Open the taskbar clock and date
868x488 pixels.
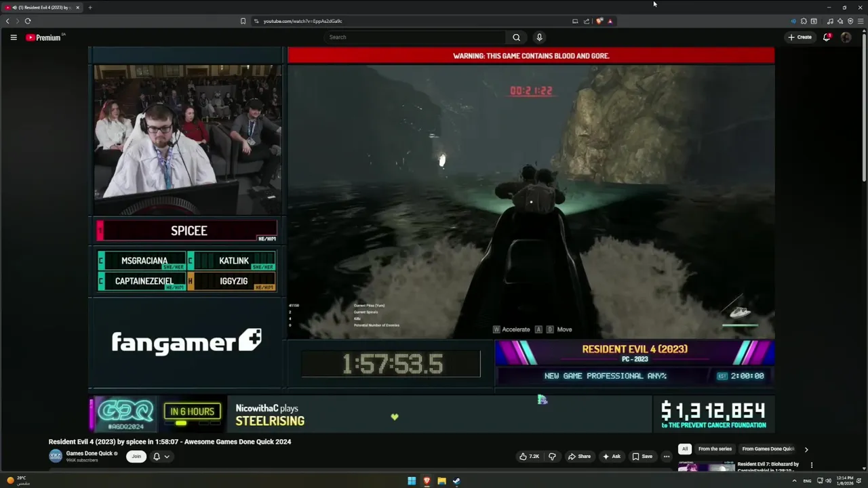[845, 481]
